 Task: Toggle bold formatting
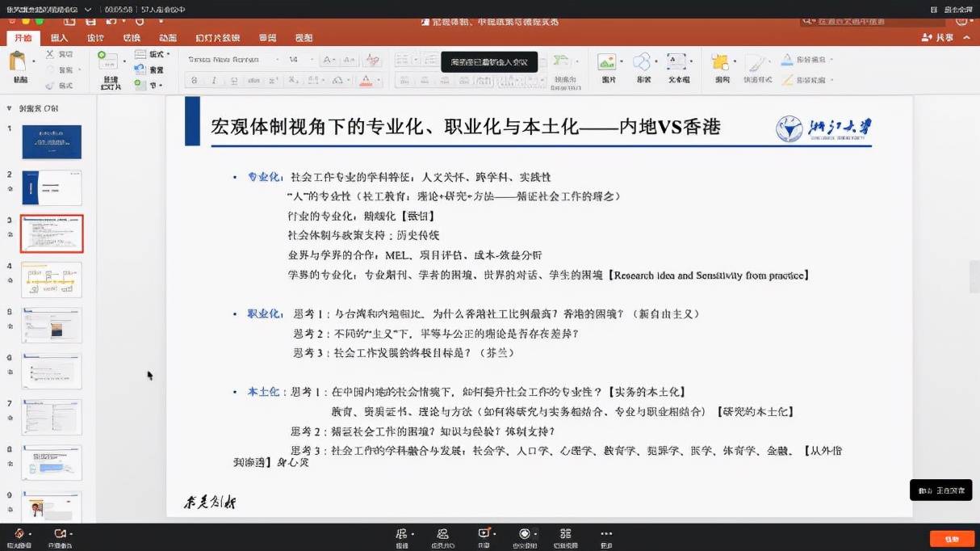(x=195, y=80)
